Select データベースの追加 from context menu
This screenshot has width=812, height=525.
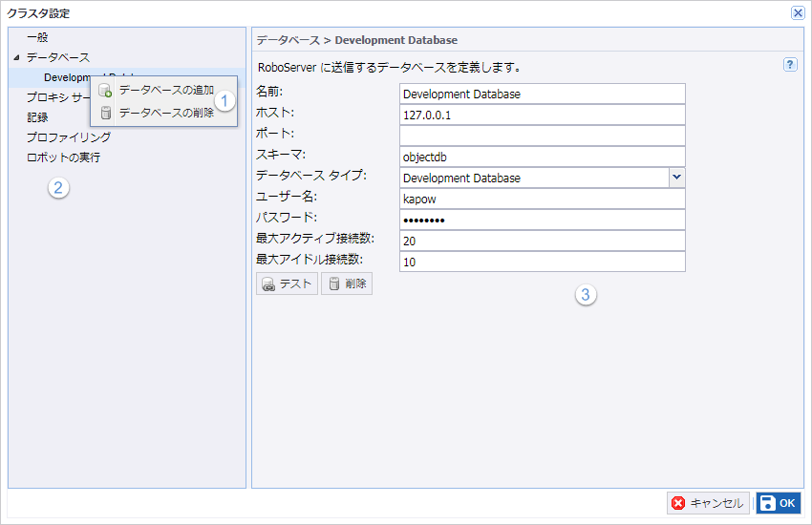[x=165, y=91]
